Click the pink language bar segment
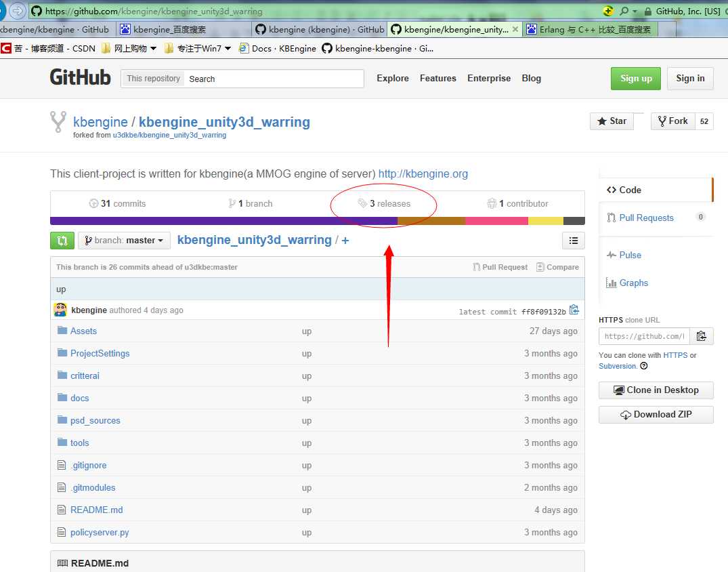This screenshot has width=728, height=572. click(x=496, y=221)
